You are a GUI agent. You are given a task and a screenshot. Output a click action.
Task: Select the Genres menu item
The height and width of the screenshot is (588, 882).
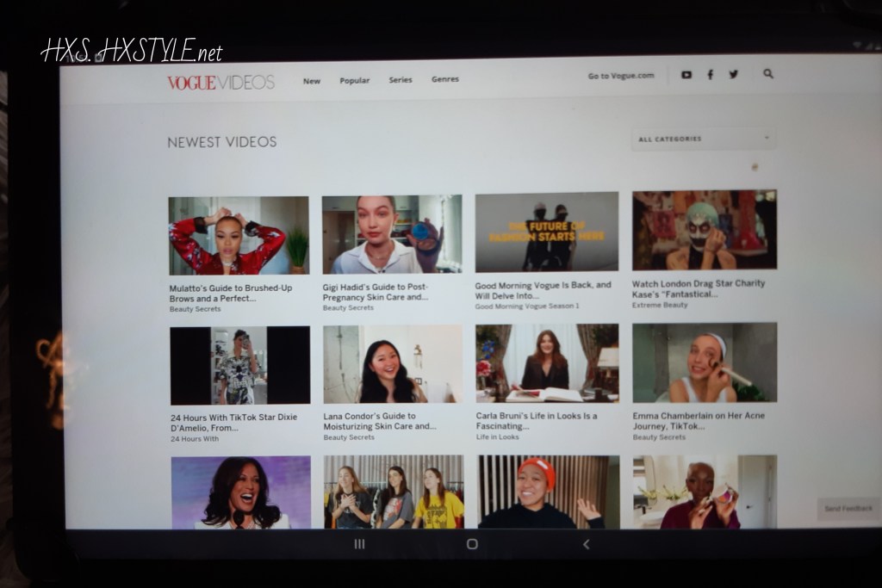click(444, 79)
